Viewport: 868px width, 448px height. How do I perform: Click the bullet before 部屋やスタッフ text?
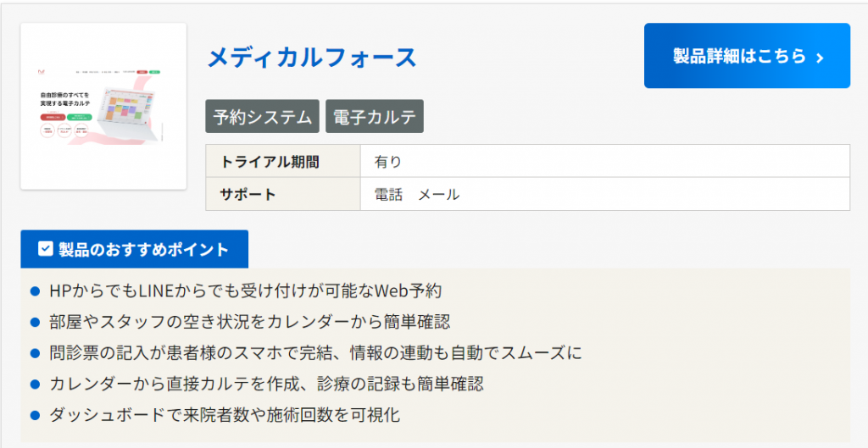pyautogui.click(x=35, y=322)
